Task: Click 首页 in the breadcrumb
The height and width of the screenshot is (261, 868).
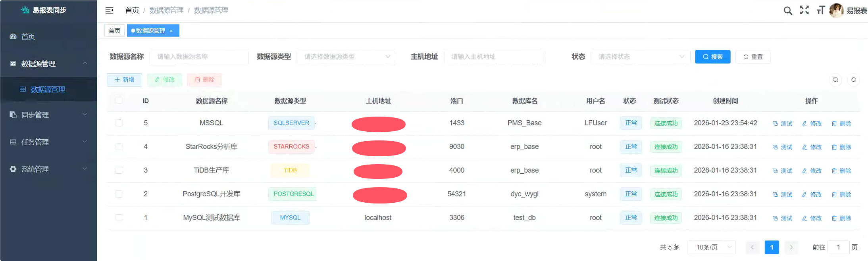Action: coord(132,10)
